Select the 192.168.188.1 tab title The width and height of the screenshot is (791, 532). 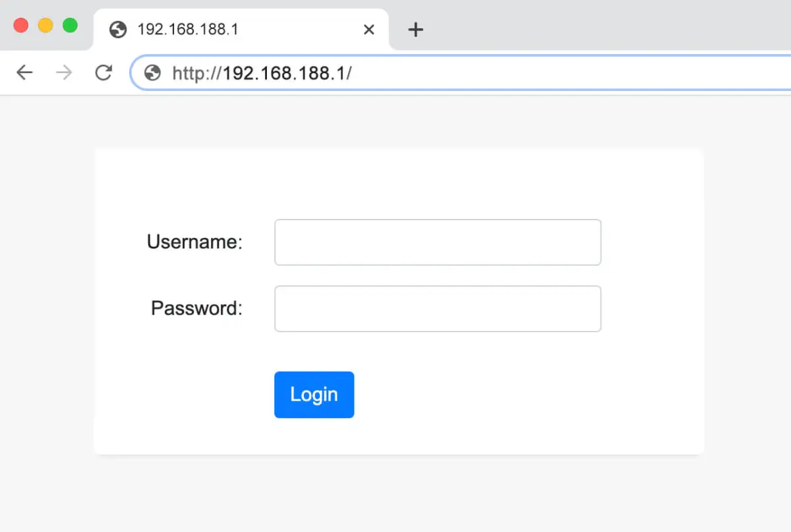[187, 30]
